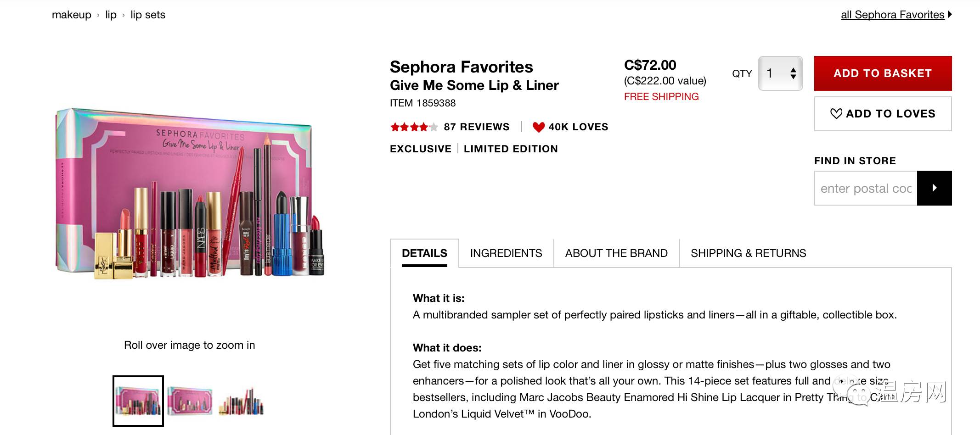
Task: Show the second product thumbnail view
Action: [190, 401]
